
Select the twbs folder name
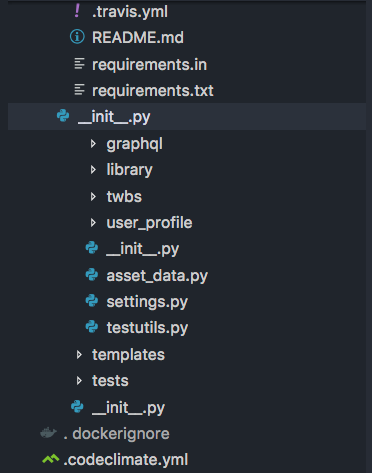coord(124,197)
